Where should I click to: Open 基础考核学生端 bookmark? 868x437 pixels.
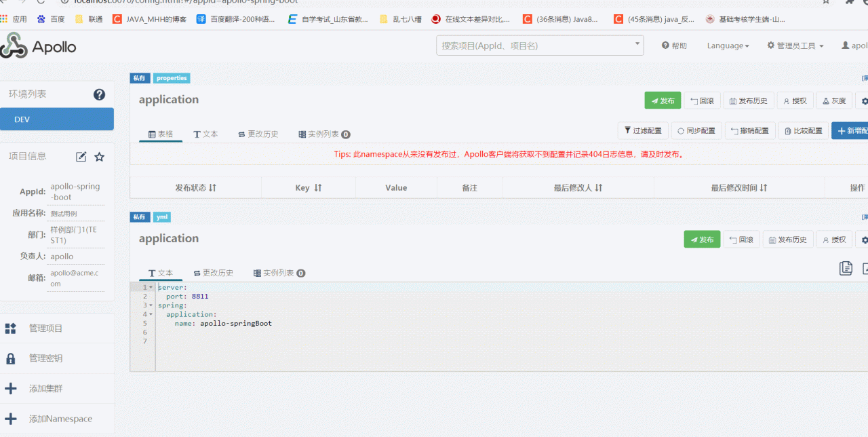(x=745, y=19)
